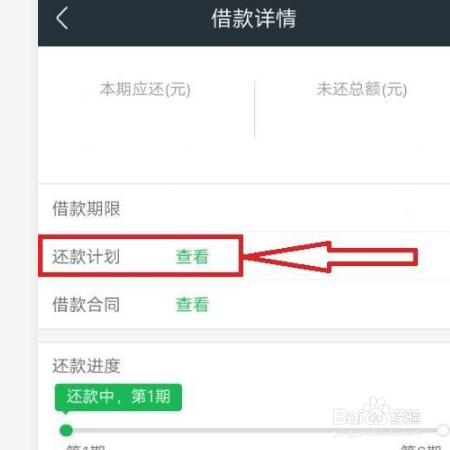Select the 借款合同 row label
This screenshot has width=450, height=450.
coord(86,304)
